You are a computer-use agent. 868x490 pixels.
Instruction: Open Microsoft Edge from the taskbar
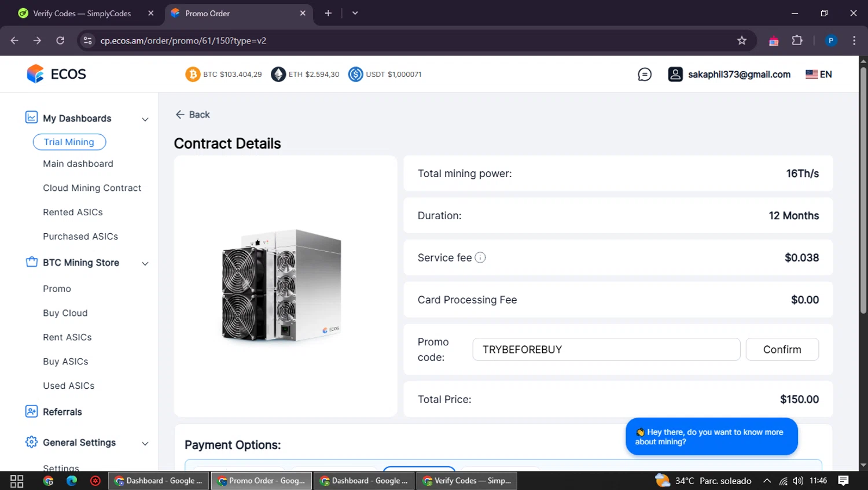coord(72,481)
